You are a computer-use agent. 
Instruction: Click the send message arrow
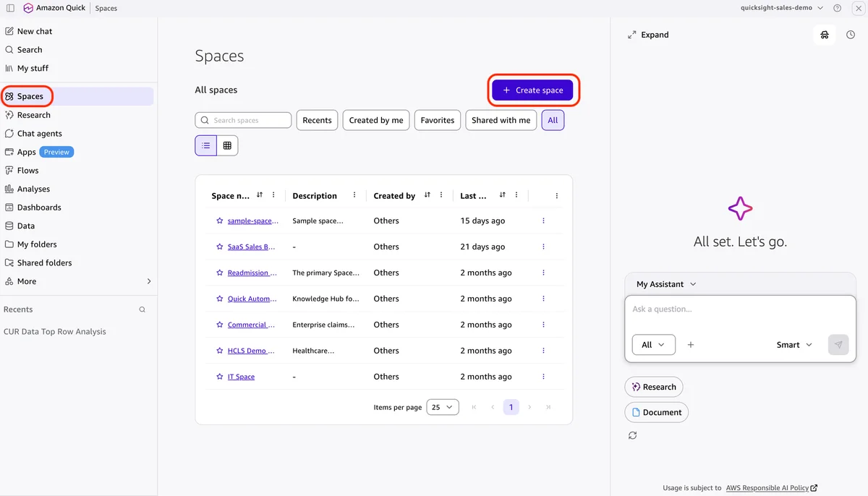[x=838, y=345]
